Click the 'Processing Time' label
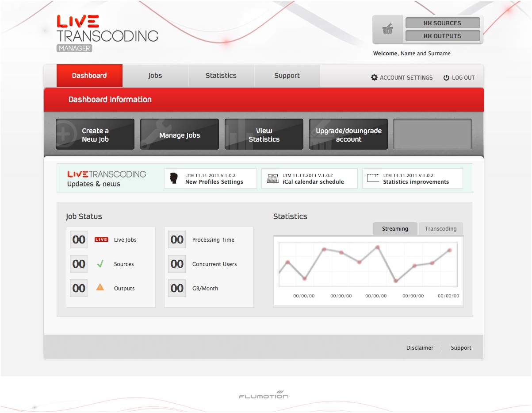This screenshot has height=413, width=532. point(213,240)
